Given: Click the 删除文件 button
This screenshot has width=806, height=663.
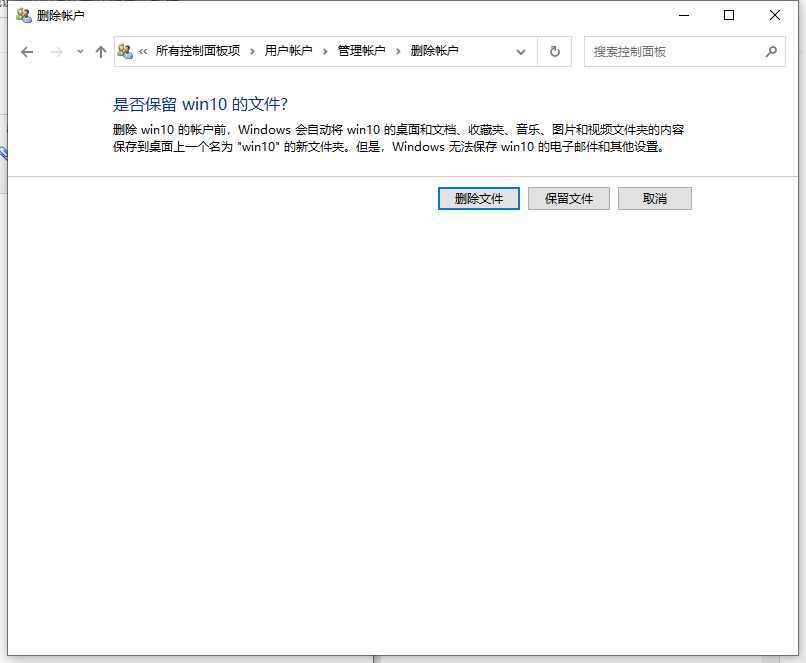Looking at the screenshot, I should 478,198.
